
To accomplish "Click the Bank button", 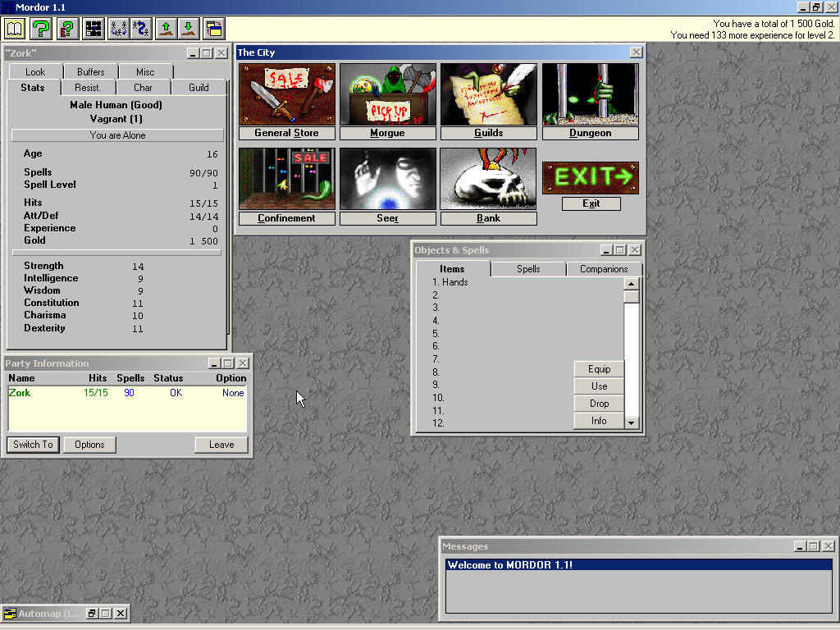I will click(x=489, y=218).
